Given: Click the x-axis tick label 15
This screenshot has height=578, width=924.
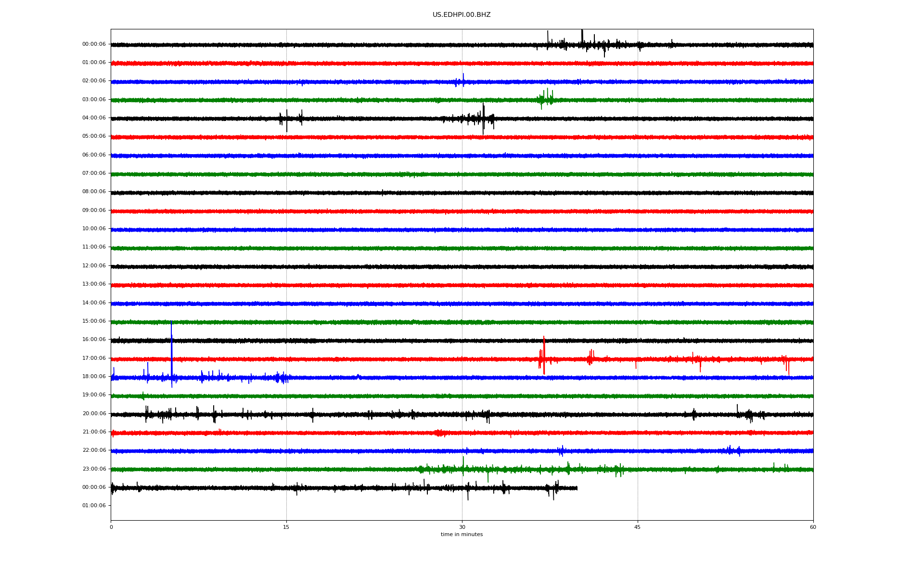Looking at the screenshot, I should point(286,527).
